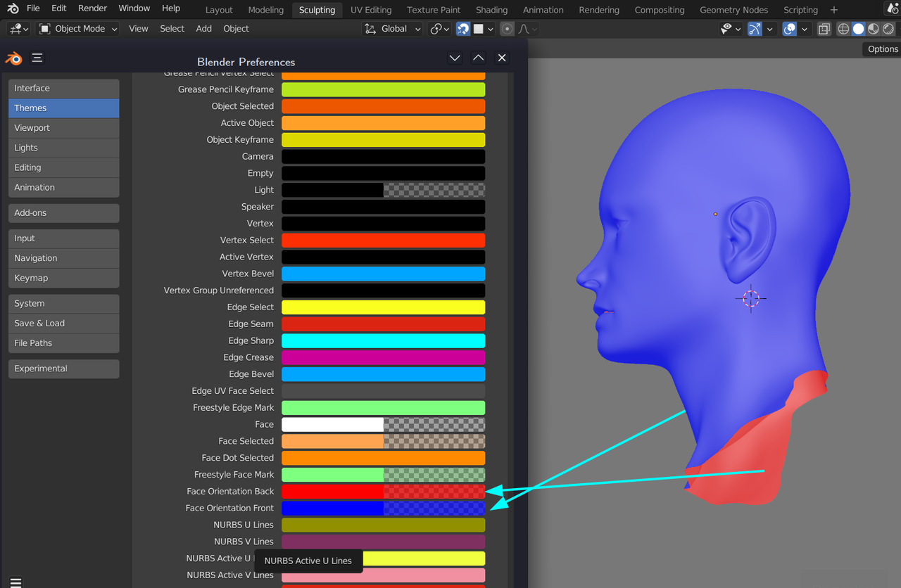Screen dimensions: 901x588
Task: Edit the Edge Sharp cyan color swatch
Action: [384, 341]
